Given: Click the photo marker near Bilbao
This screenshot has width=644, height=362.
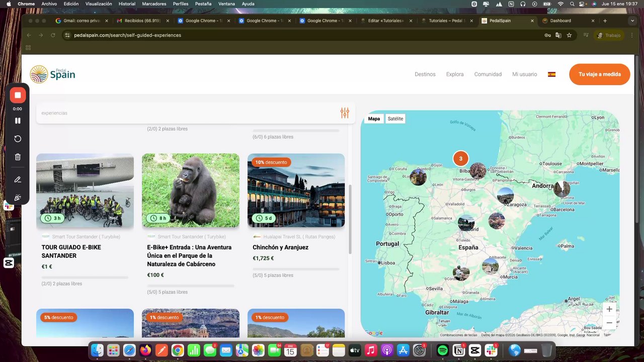Looking at the screenshot, I should point(478,171).
